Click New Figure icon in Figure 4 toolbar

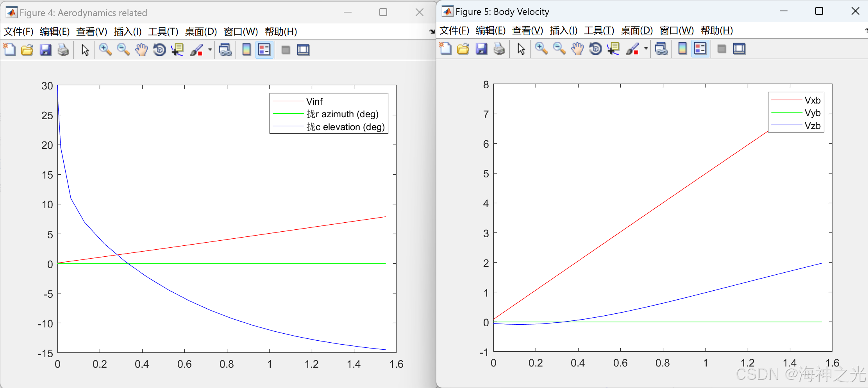[9, 50]
